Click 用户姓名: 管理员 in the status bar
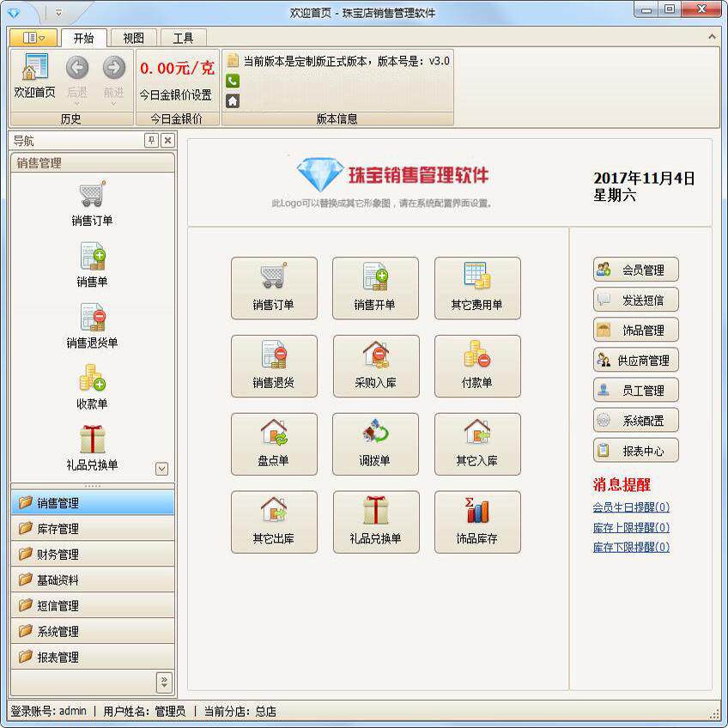This screenshot has height=728, width=728. (144, 711)
